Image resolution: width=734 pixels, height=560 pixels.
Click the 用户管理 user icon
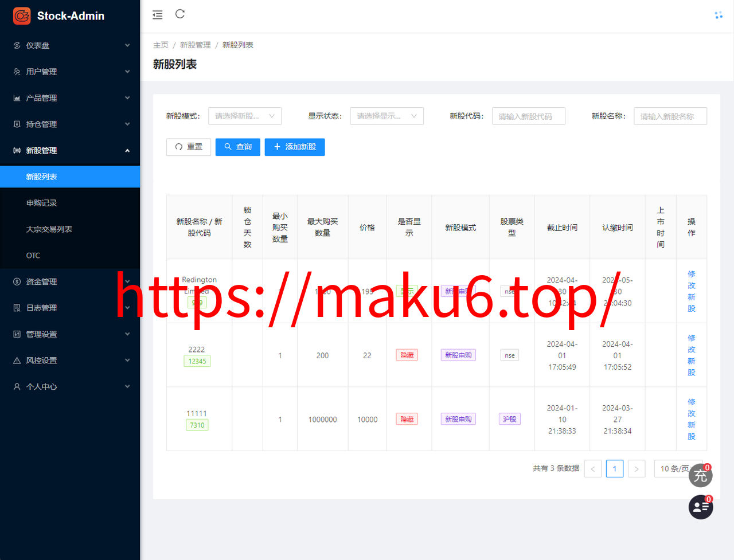pos(17,72)
